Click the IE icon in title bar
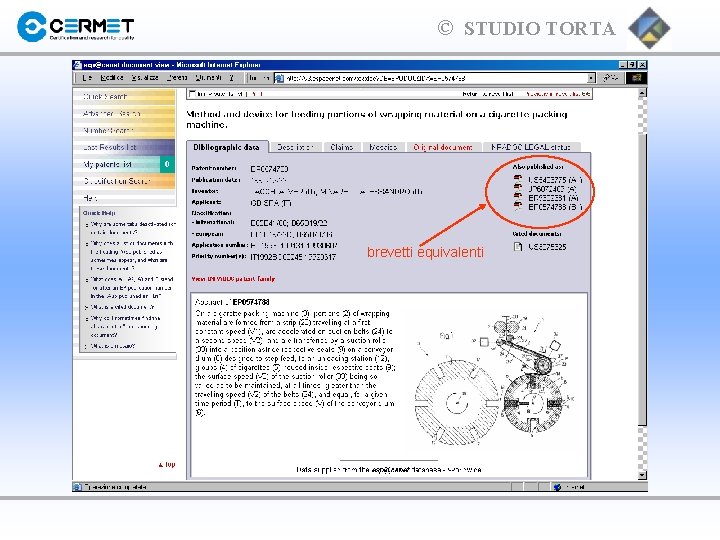The height and width of the screenshot is (540, 720). coord(78,65)
